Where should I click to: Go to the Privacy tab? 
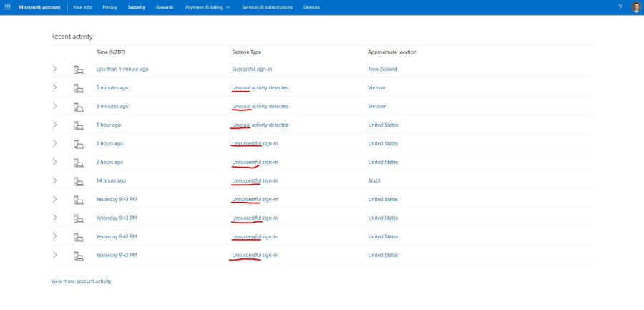pyautogui.click(x=109, y=7)
